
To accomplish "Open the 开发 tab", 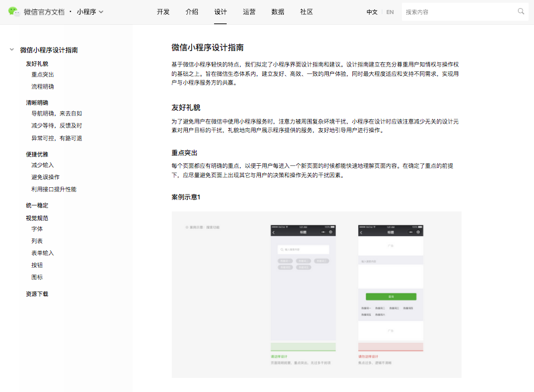I will click(x=163, y=12).
